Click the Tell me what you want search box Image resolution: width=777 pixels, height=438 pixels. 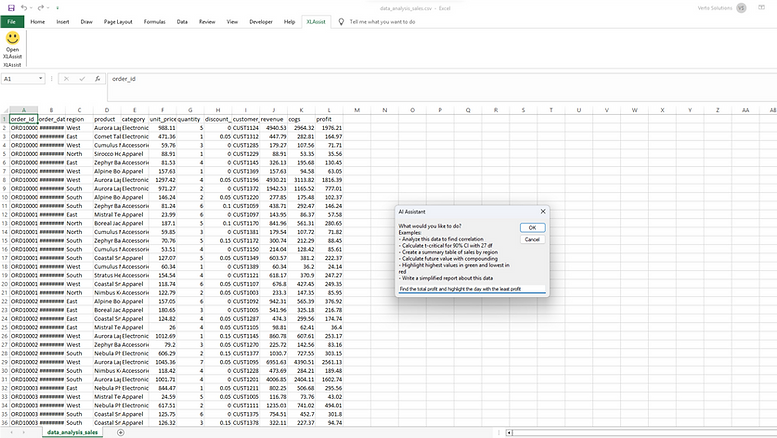pyautogui.click(x=383, y=22)
